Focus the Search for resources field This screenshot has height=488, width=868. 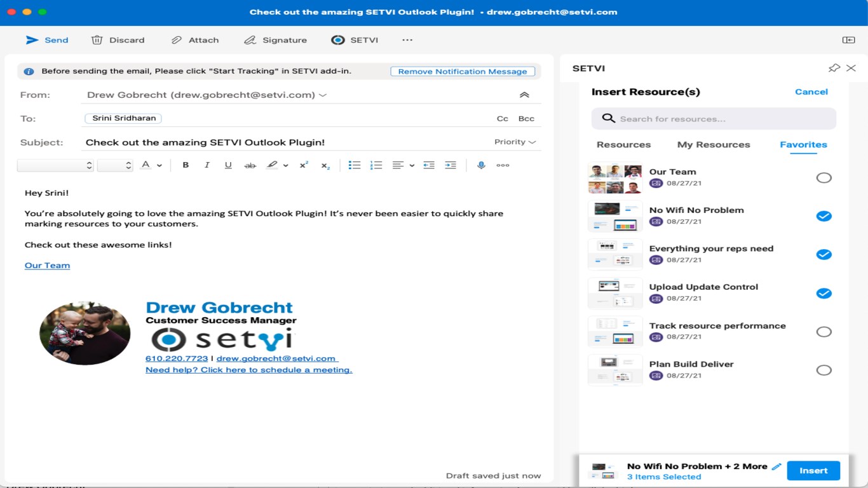(x=714, y=119)
